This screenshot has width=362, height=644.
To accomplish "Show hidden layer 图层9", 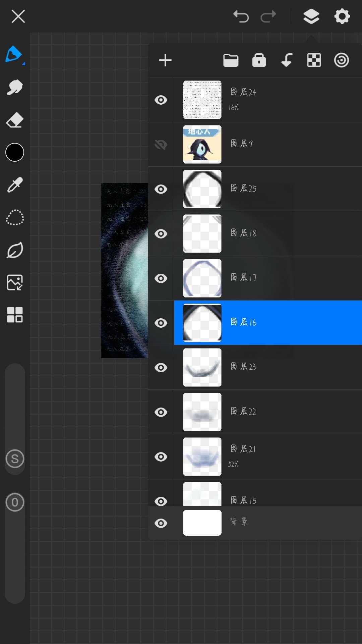I will 161,145.
